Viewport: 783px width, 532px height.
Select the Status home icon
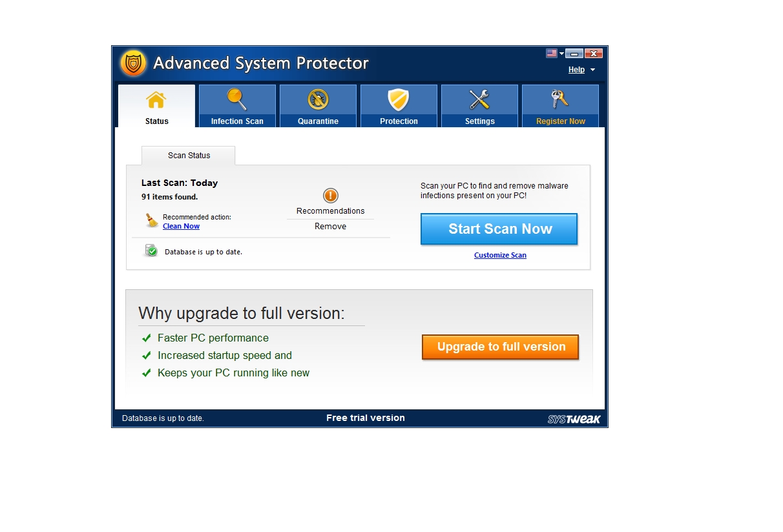pos(156,100)
